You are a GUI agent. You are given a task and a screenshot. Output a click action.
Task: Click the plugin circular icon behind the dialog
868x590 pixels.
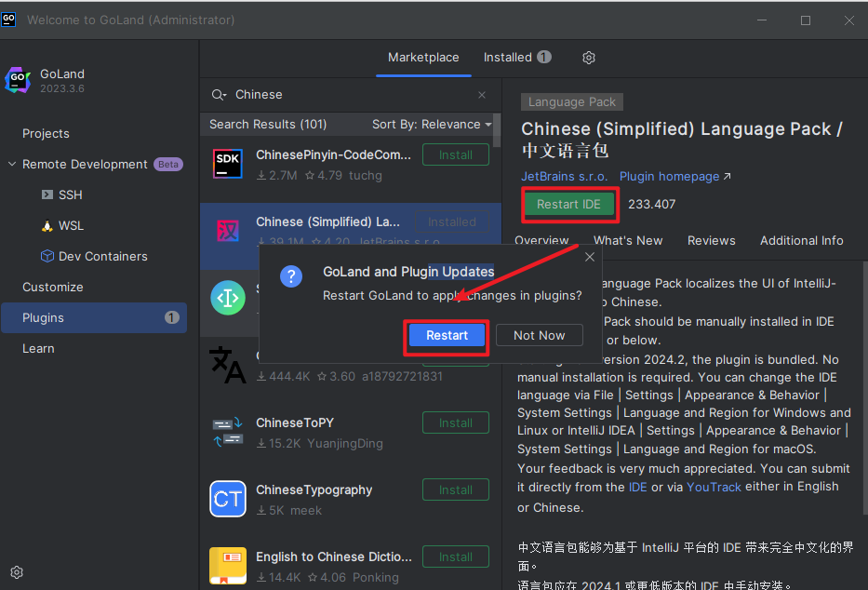click(228, 298)
